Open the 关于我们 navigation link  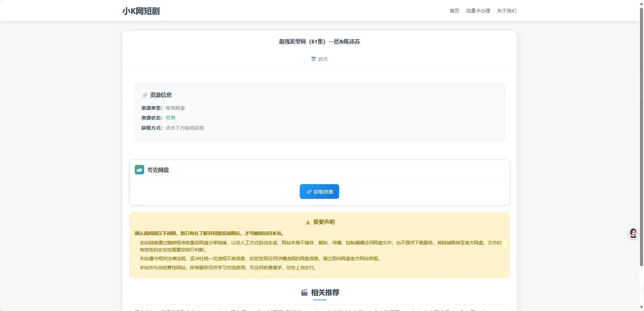pyautogui.click(x=507, y=10)
